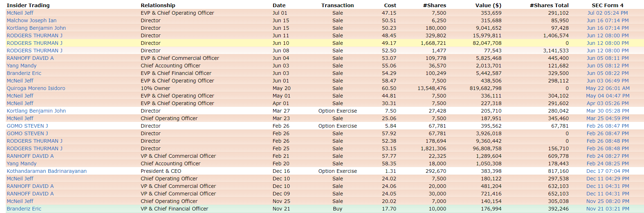Click the Relationship column header
Screen dimensions: 644x213
[158, 5]
